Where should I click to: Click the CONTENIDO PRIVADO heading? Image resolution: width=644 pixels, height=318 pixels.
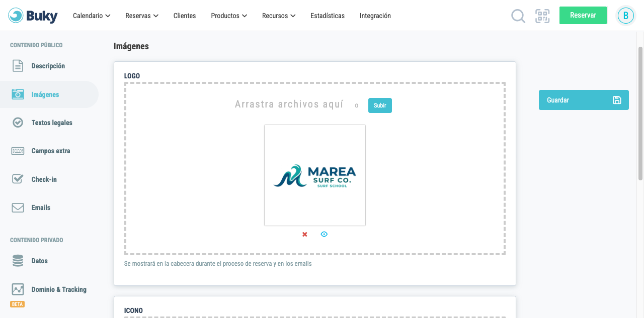(x=37, y=240)
